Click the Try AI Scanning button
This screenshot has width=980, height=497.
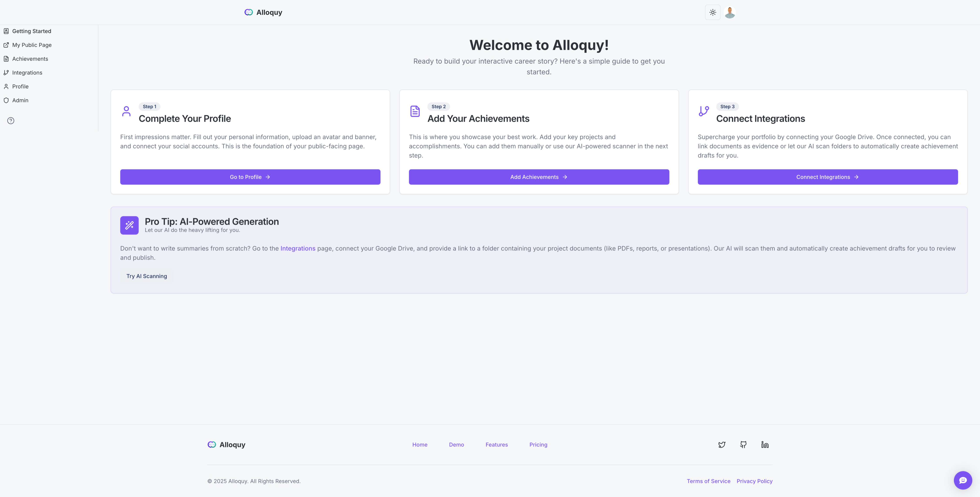(146, 276)
